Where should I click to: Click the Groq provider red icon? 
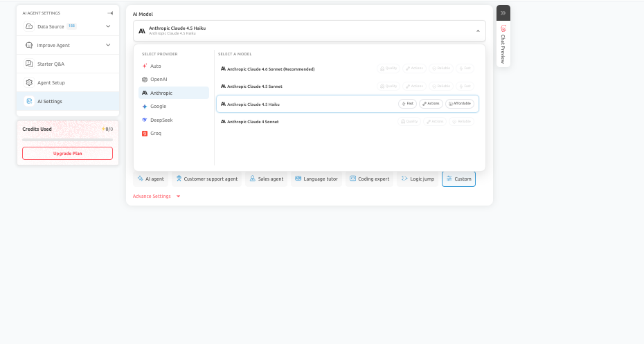coord(145,134)
